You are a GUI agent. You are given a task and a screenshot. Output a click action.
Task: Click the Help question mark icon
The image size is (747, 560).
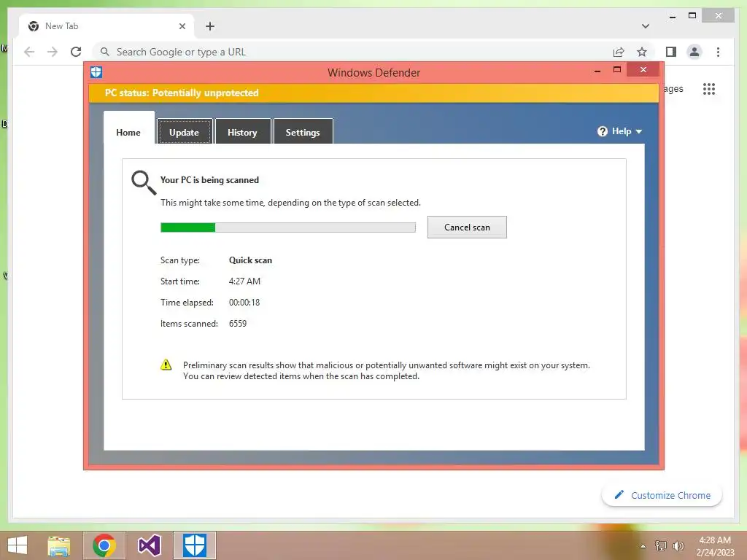tap(602, 131)
